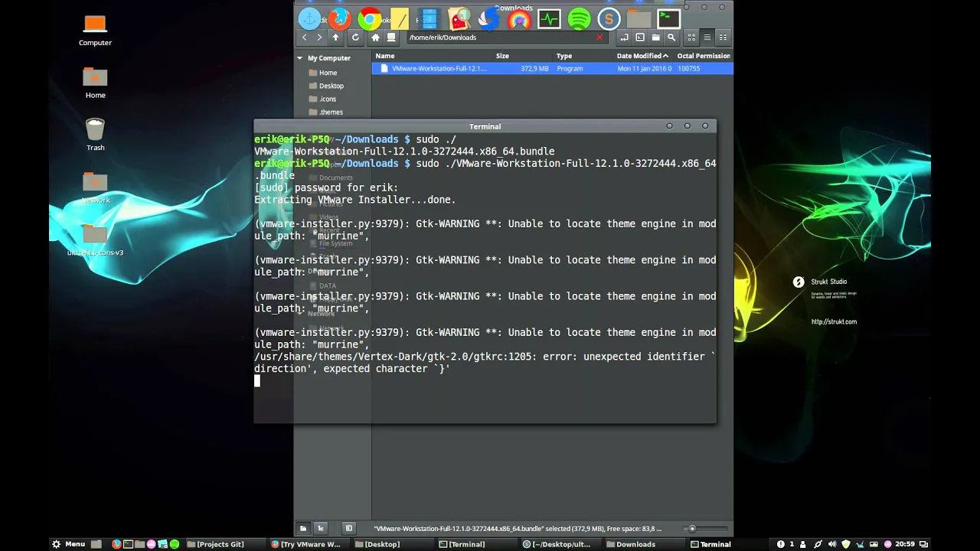Click inside the Terminal text area
The height and width of the screenshot is (551, 980).
coord(485,278)
